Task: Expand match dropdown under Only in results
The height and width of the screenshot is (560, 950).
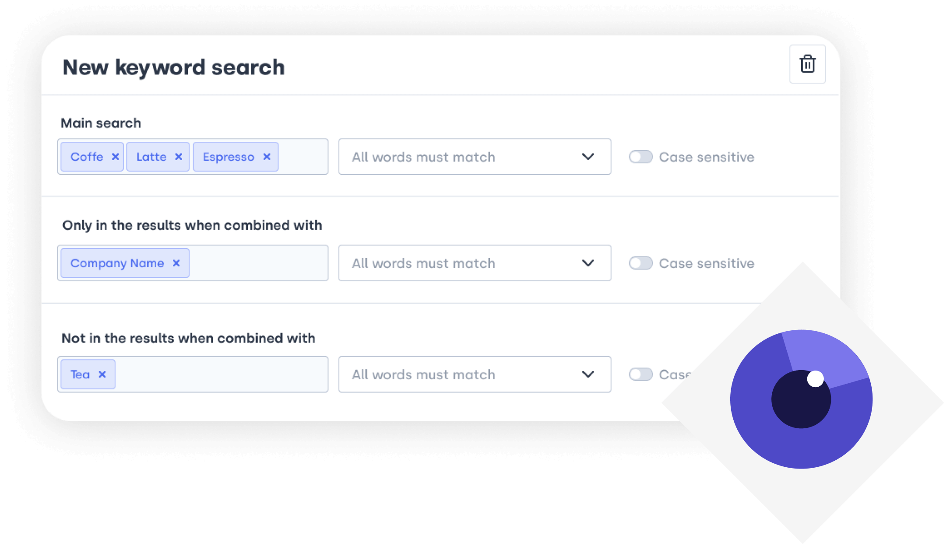Action: pyautogui.click(x=475, y=263)
